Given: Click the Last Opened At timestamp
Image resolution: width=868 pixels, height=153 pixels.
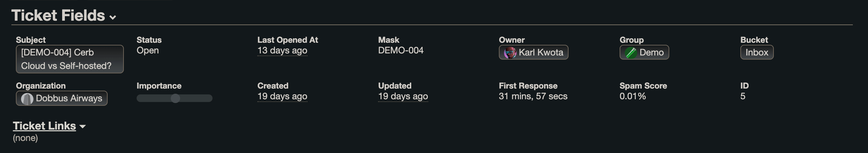Looking at the screenshot, I should 282,51.
